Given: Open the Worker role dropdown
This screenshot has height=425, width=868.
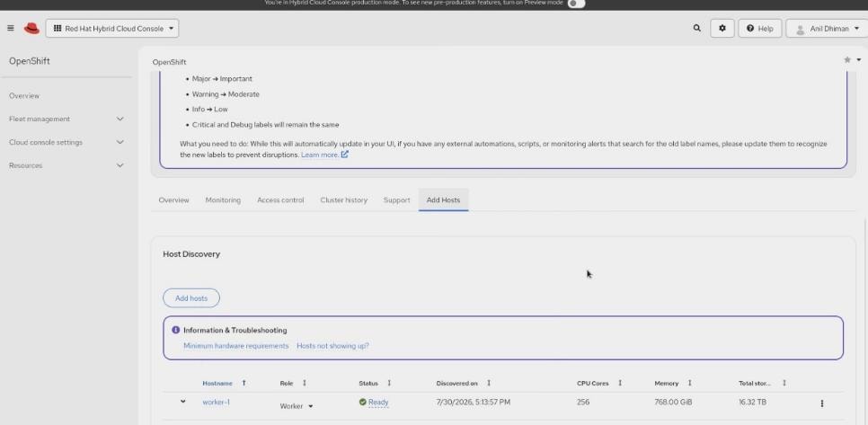Looking at the screenshot, I should click(297, 406).
